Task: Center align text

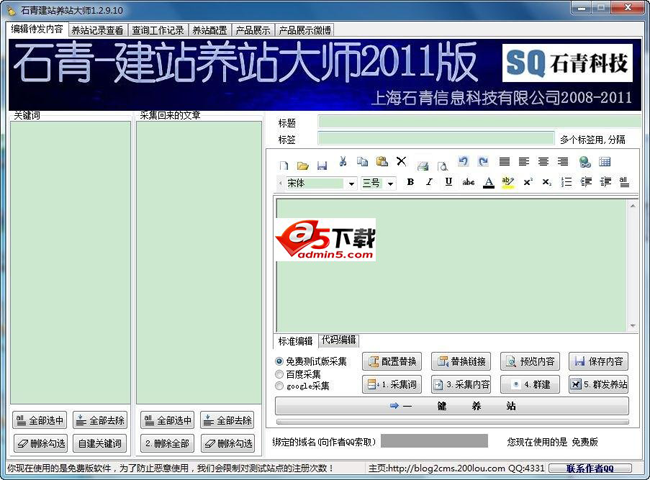Action: [543, 161]
